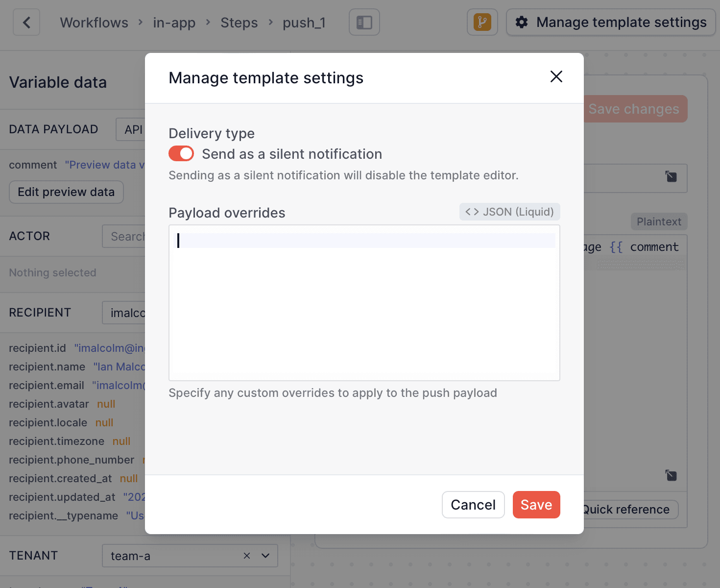720x588 pixels.
Task: Click the back arrow next to Workflows
Action: (x=26, y=22)
